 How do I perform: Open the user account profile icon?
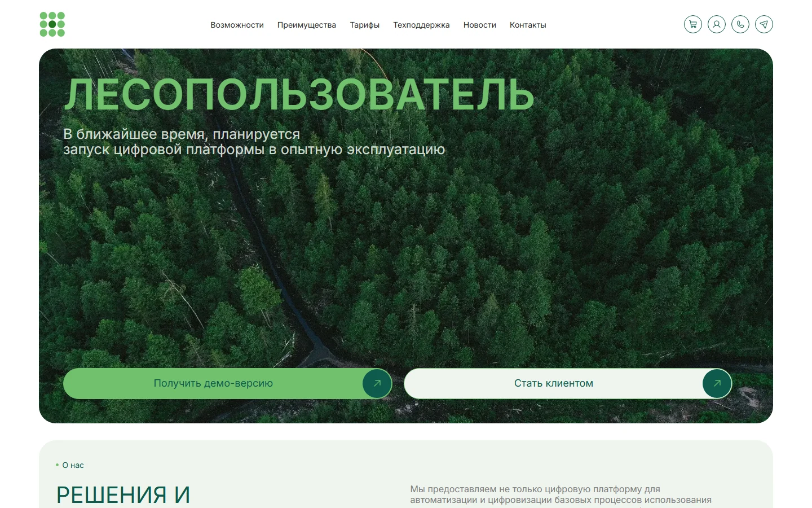coord(717,24)
